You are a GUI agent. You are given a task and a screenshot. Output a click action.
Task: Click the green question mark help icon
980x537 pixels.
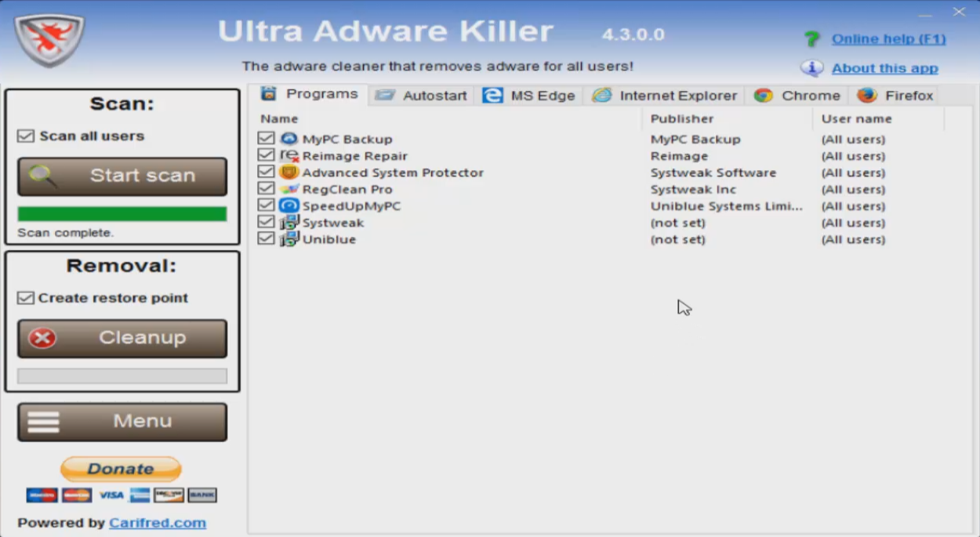(x=812, y=39)
